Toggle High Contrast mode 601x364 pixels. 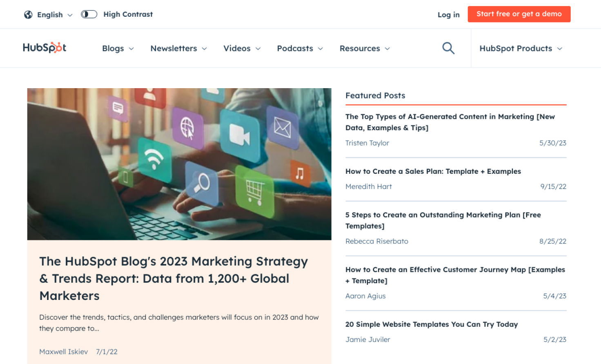point(89,14)
